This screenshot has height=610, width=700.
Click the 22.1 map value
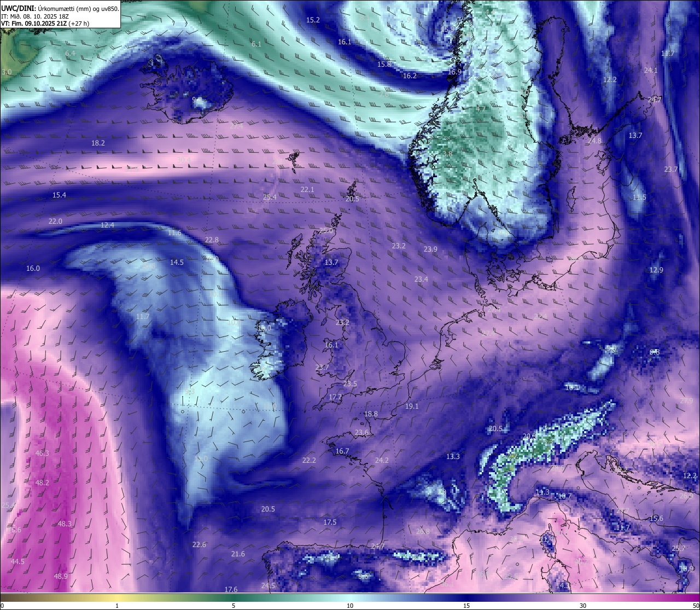coord(307,189)
